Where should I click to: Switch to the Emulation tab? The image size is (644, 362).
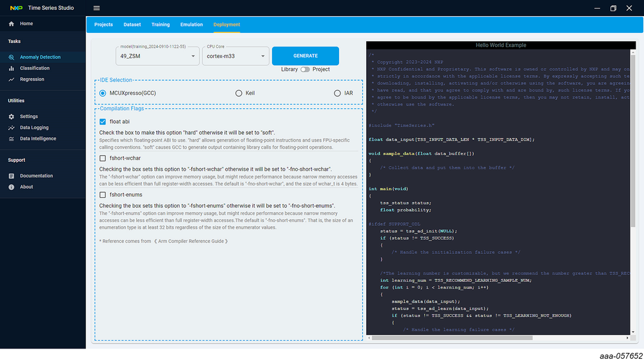pos(191,24)
